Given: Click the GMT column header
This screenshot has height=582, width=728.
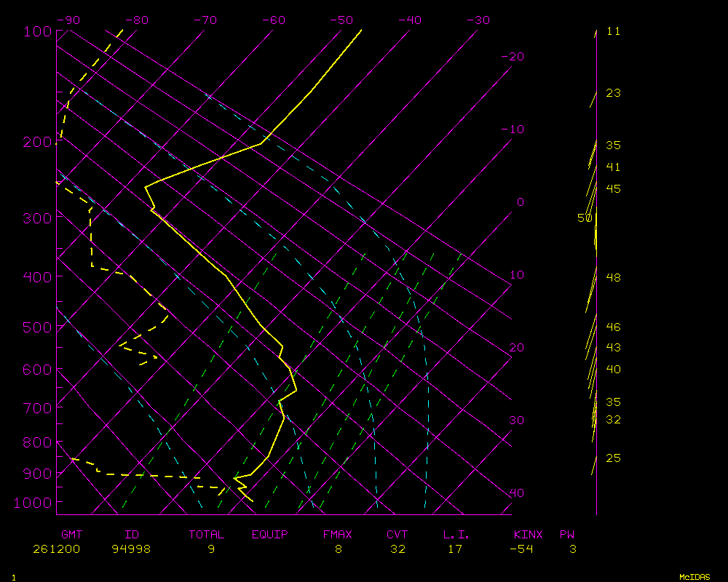Looking at the screenshot, I should 71,535.
